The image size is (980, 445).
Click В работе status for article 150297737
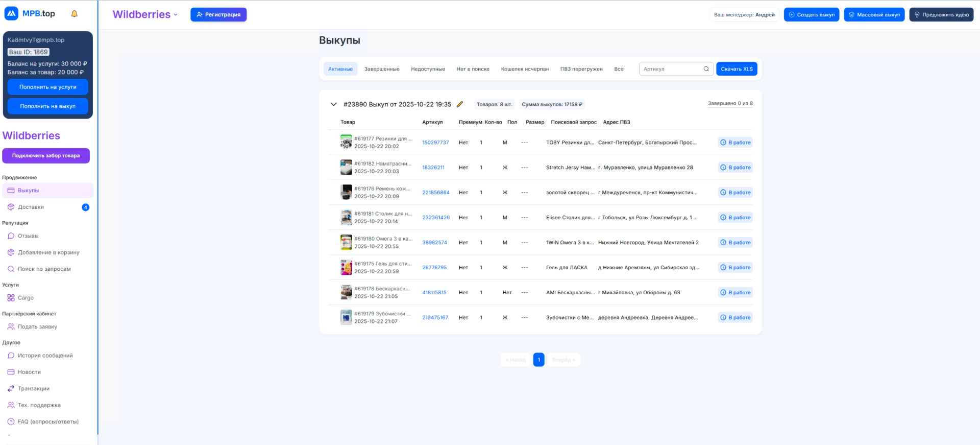[735, 143]
